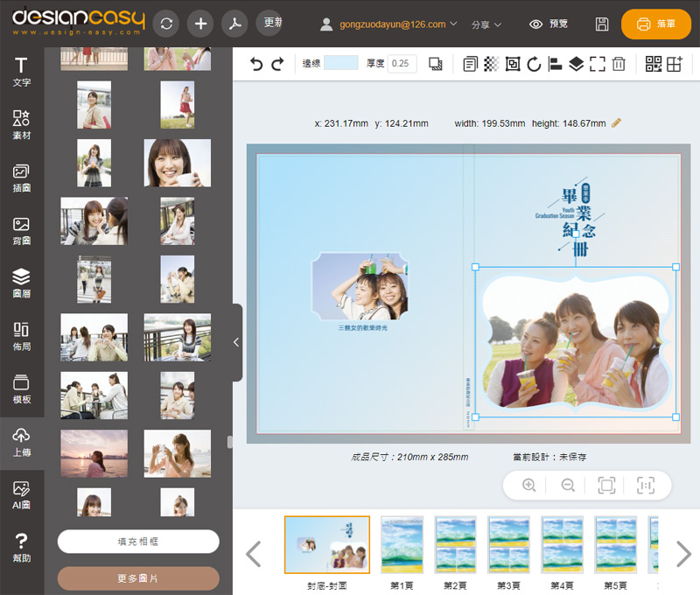
Task: Click the orange 落單 order button
Action: pyautogui.click(x=656, y=24)
